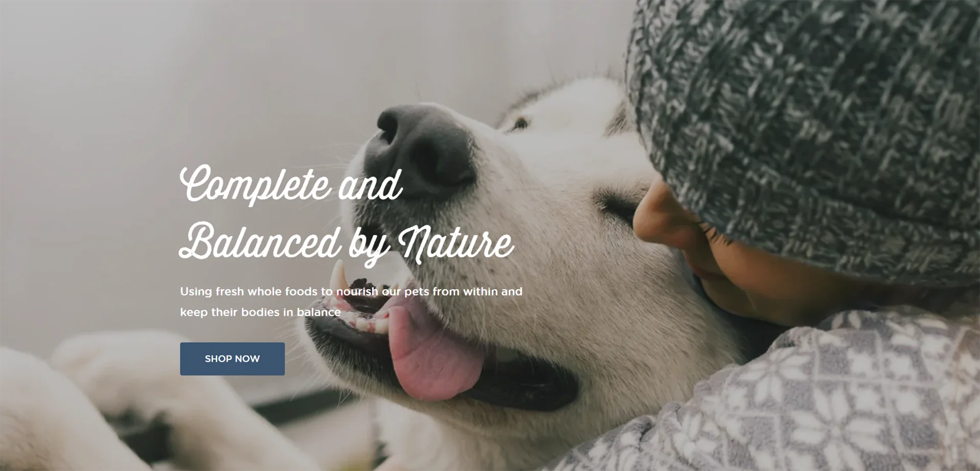The width and height of the screenshot is (980, 471).
Task: Click the SHOP NOW button
Action: pyautogui.click(x=232, y=359)
